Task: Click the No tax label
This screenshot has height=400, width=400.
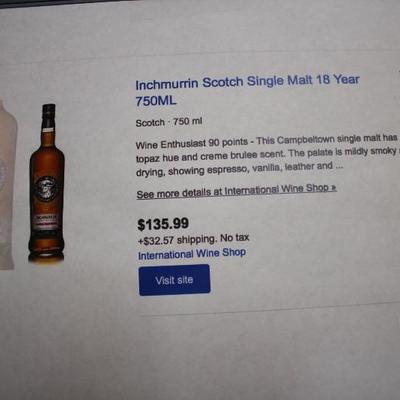Action: click(x=235, y=238)
